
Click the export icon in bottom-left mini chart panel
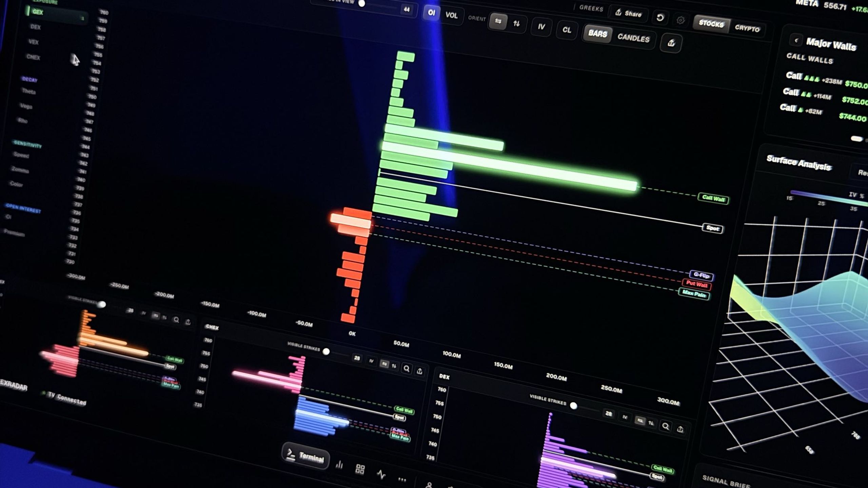[188, 322]
